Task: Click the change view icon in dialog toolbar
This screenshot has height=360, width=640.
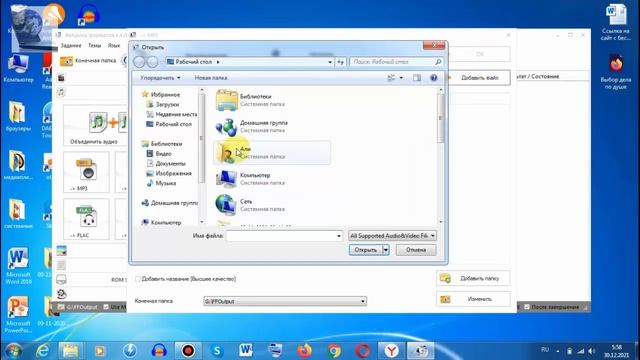Action: pos(391,78)
